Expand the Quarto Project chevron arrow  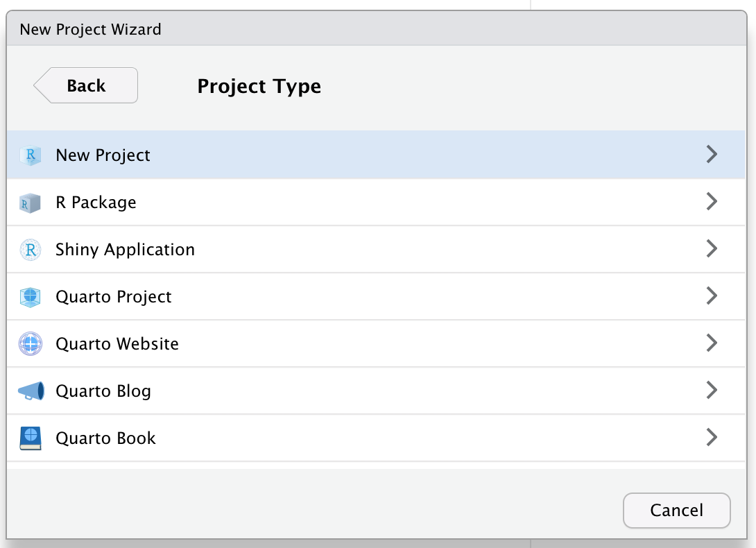click(712, 296)
